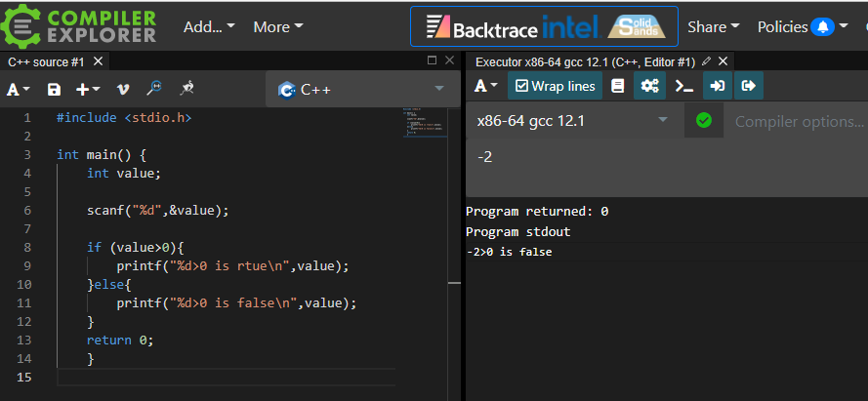The height and width of the screenshot is (401, 868).
Task: Click the libraries book icon
Action: [617, 86]
